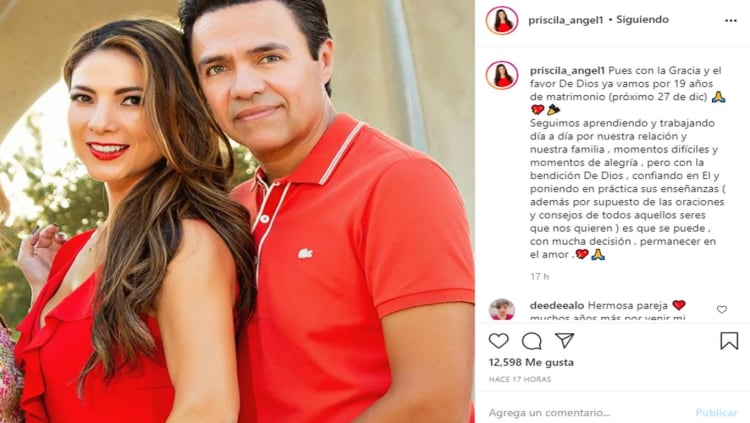Open the avatar beside the caption text
Viewport: 750px width, 423px height.
pyautogui.click(x=502, y=76)
